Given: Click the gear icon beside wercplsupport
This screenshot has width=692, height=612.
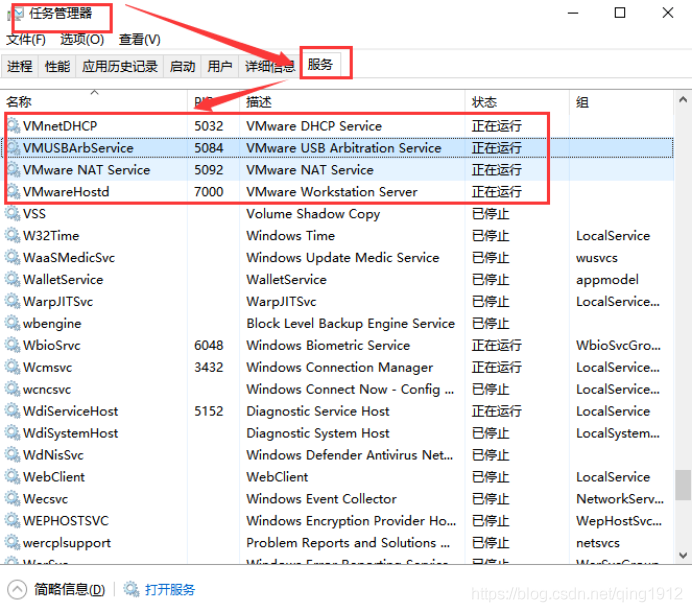Looking at the screenshot, I should 13,543.
